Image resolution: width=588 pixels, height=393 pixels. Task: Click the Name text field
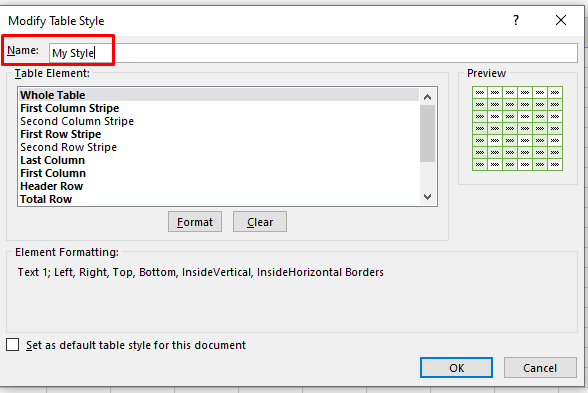coord(313,53)
